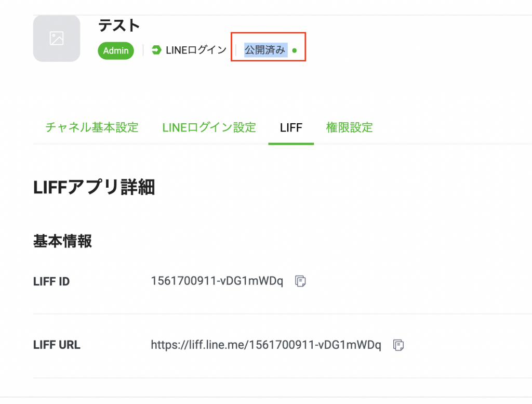This screenshot has width=532, height=404.
Task: Select the LIFF tab
Action: [291, 128]
